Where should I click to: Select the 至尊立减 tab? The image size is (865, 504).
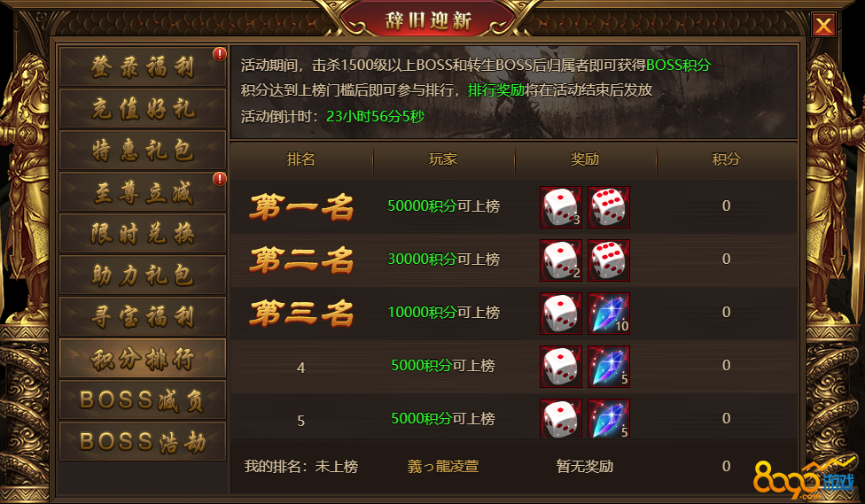click(x=143, y=192)
